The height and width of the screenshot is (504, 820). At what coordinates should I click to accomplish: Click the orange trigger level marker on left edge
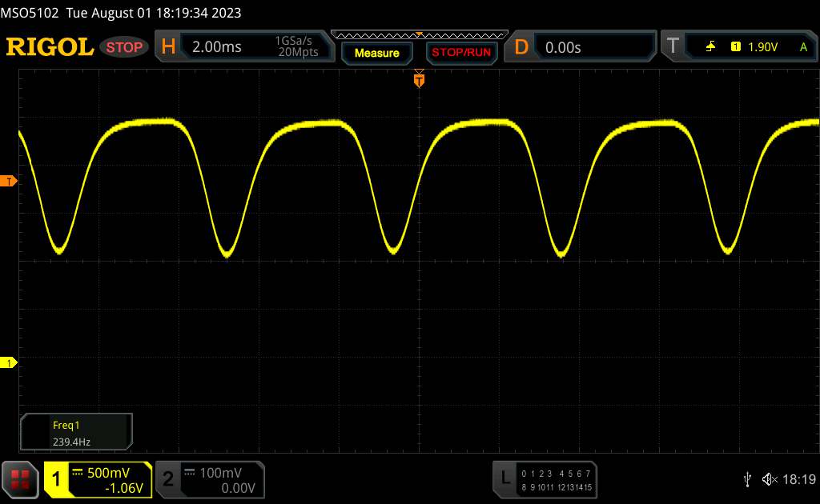(x=9, y=182)
